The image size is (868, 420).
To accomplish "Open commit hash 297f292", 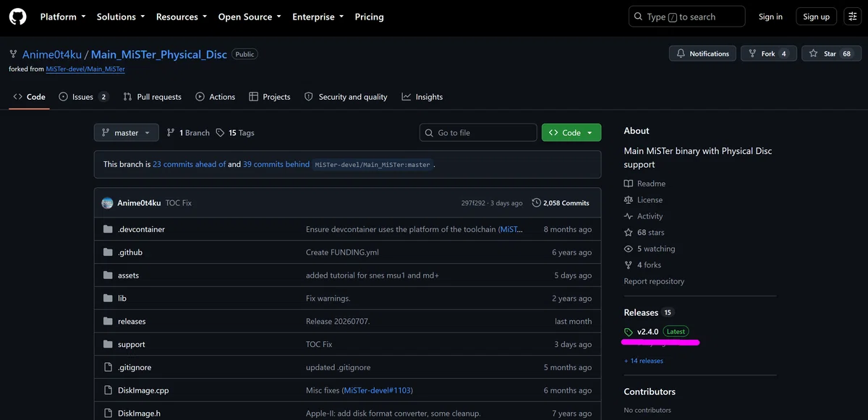I will [473, 203].
